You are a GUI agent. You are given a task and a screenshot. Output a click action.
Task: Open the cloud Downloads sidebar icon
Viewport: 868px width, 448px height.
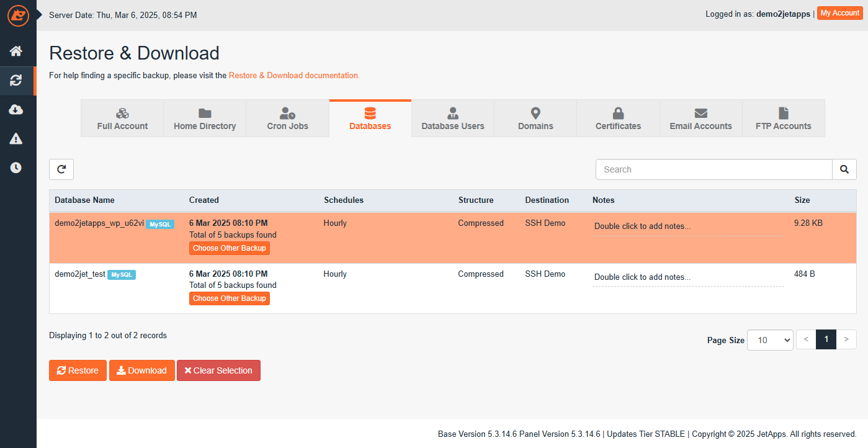[16, 110]
